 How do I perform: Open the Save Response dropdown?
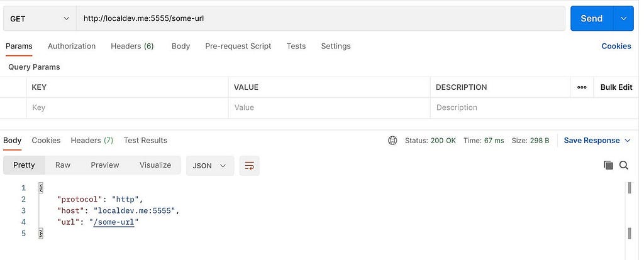[x=597, y=141]
